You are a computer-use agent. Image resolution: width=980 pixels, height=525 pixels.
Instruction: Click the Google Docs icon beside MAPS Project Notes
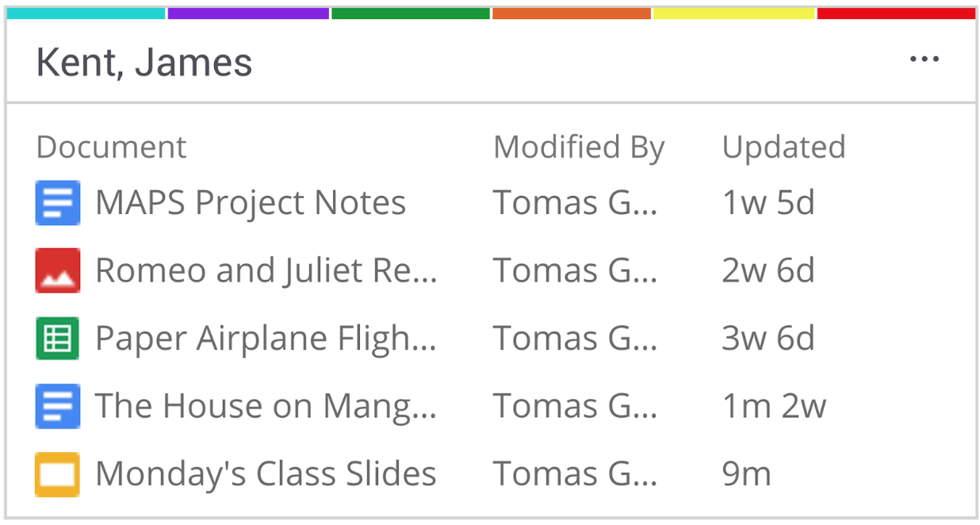pos(57,202)
